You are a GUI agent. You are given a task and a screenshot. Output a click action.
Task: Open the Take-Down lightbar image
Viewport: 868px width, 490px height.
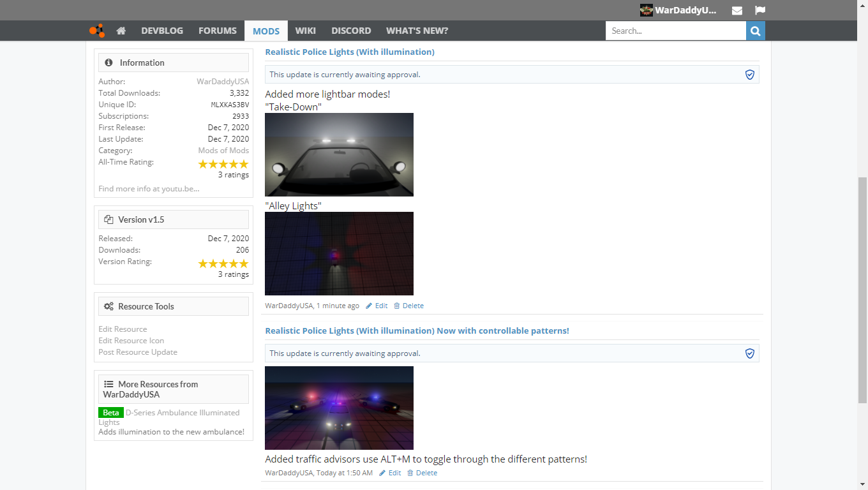(339, 154)
